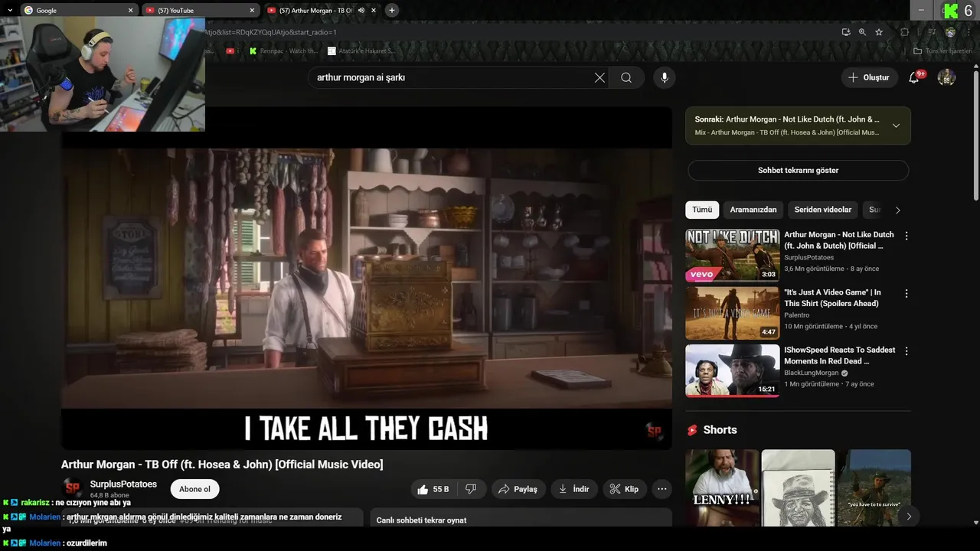Click into the YouTube search field
Screen dimensions: 980x551
452,77
